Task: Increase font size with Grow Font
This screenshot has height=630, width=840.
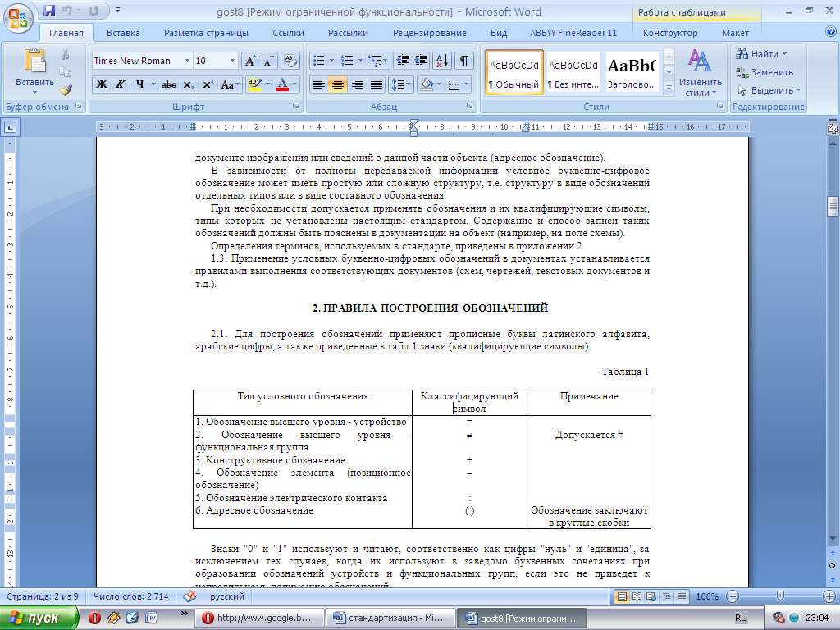Action: tap(249, 61)
